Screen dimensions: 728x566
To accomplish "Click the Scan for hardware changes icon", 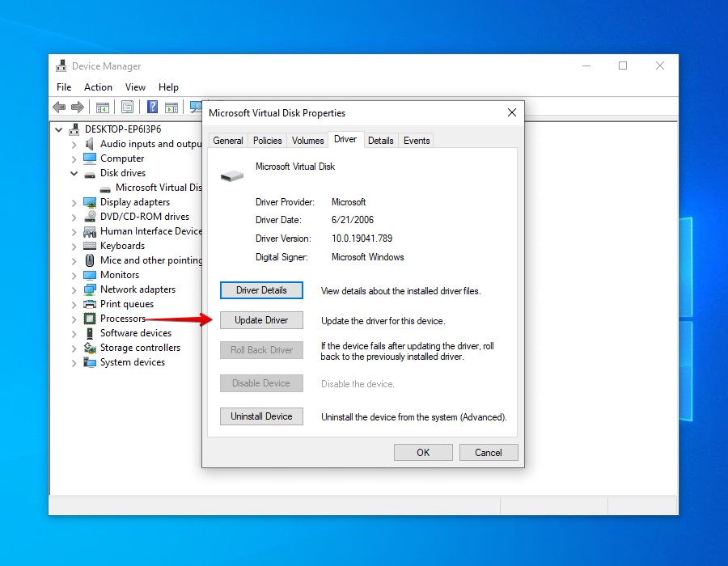I will [196, 108].
